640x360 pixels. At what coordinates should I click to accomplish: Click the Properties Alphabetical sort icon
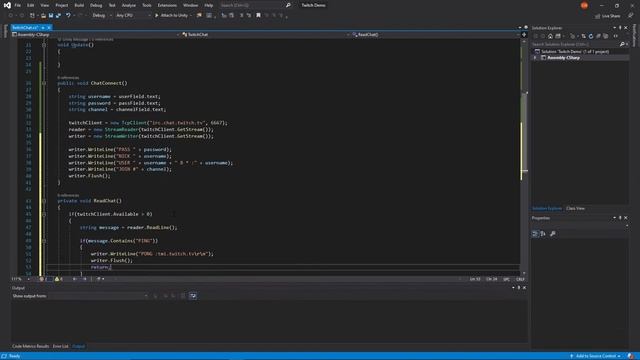543,234
